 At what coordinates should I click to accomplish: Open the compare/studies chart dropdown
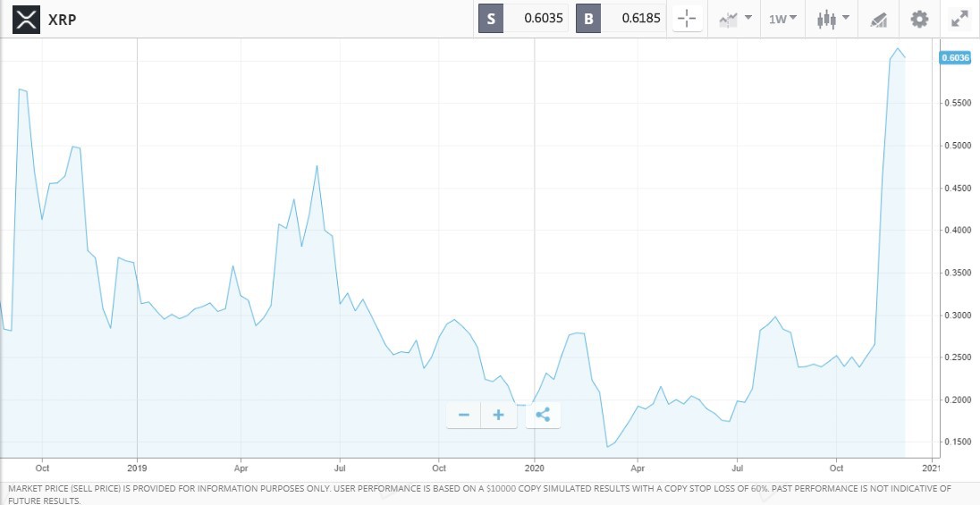[x=735, y=19]
